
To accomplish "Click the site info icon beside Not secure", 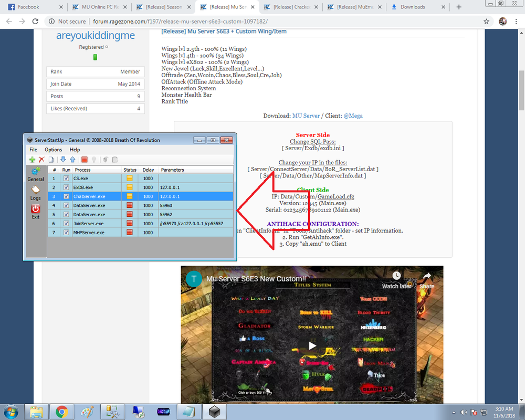I will [x=51, y=22].
